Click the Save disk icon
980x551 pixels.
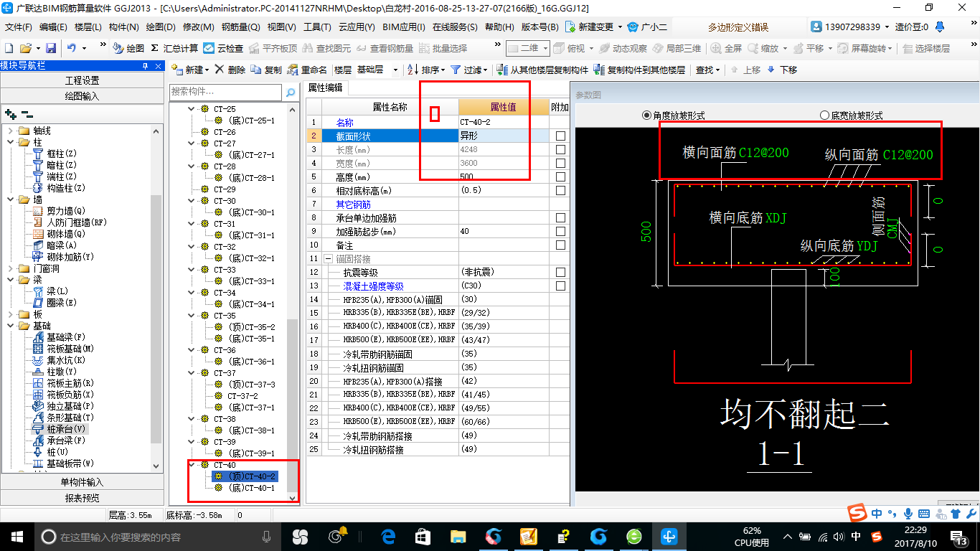pos(51,48)
